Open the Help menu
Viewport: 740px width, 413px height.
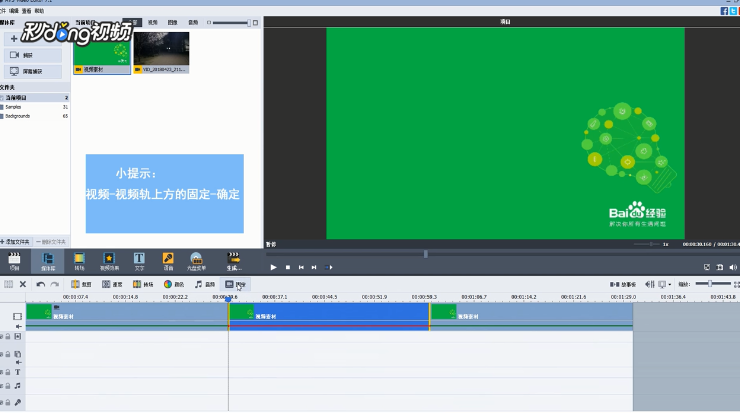click(39, 11)
